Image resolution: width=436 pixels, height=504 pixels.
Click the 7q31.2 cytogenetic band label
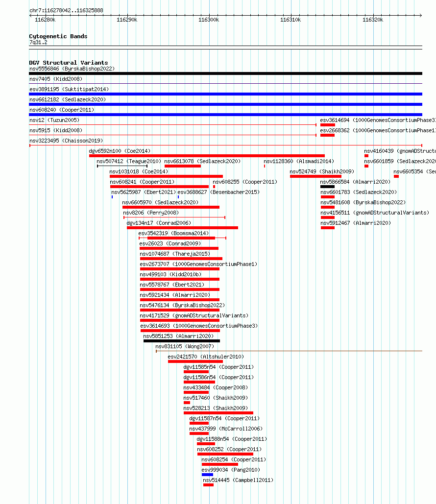click(x=38, y=43)
